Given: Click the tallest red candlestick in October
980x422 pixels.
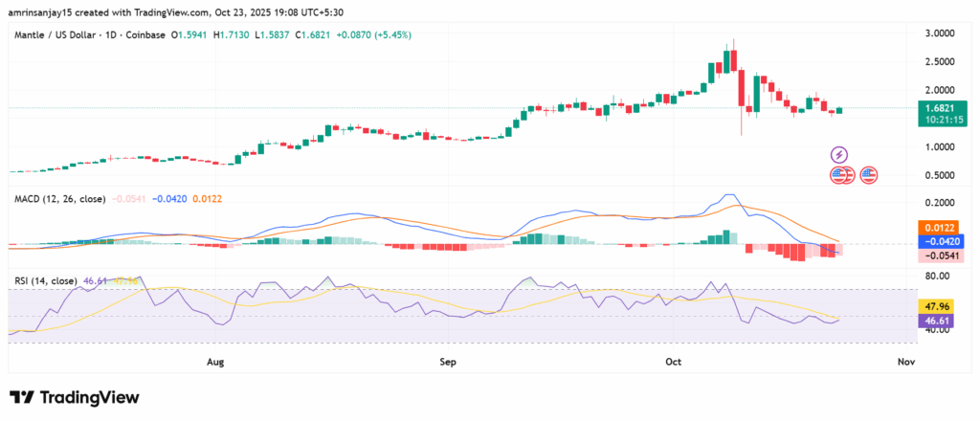Looking at the screenshot, I should 744,88.
